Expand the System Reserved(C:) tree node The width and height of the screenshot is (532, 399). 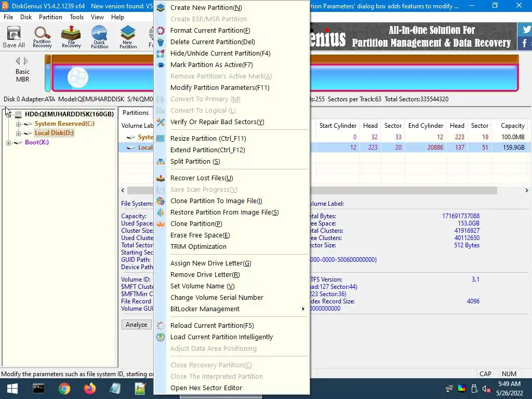point(18,124)
